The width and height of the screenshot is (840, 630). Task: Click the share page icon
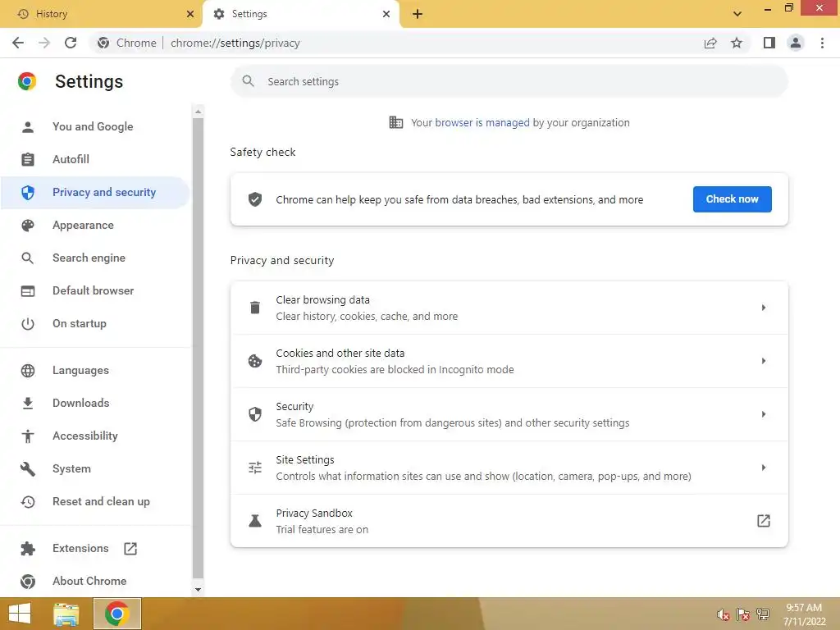pos(710,43)
